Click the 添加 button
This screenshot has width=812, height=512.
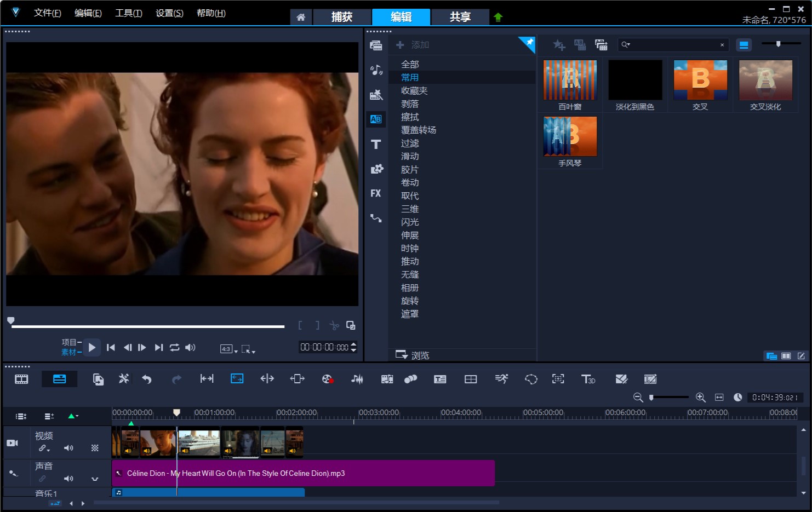click(x=413, y=45)
